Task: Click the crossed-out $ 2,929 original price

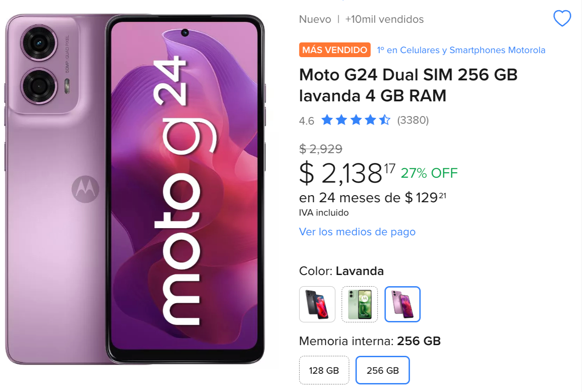Action: coord(321,149)
